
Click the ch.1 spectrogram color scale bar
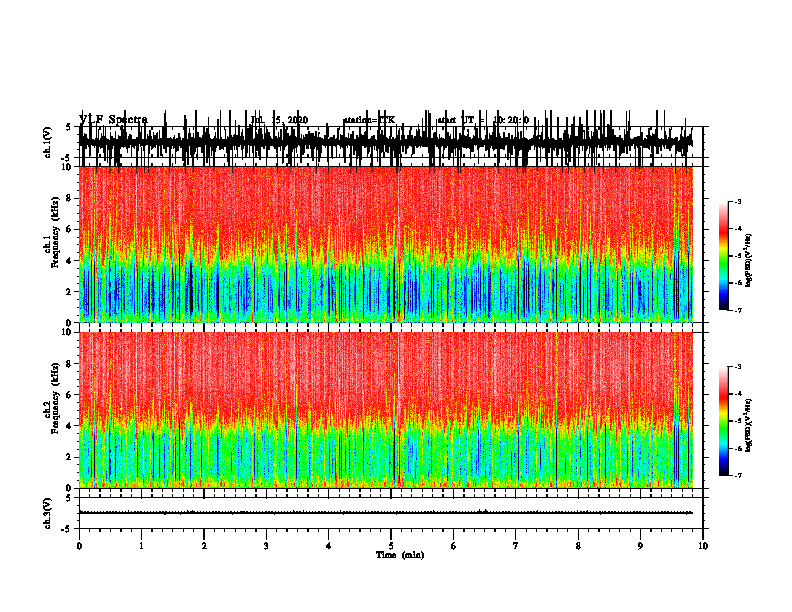[724, 255]
